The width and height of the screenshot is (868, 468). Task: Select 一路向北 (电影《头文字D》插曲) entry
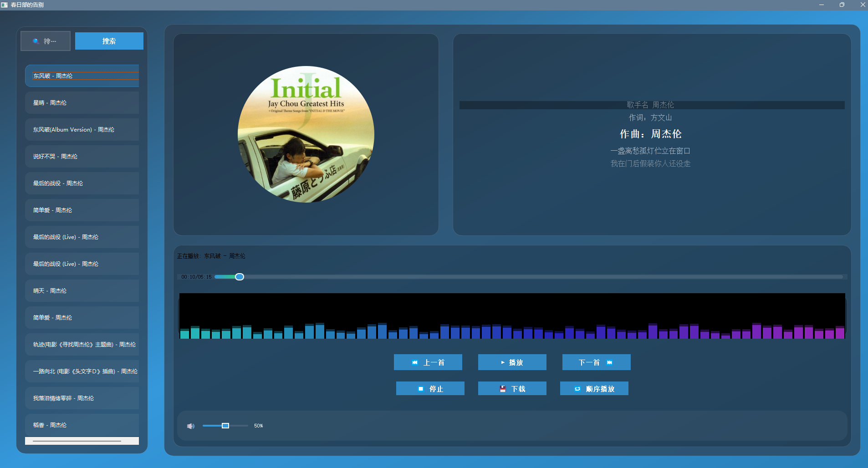[82, 371]
